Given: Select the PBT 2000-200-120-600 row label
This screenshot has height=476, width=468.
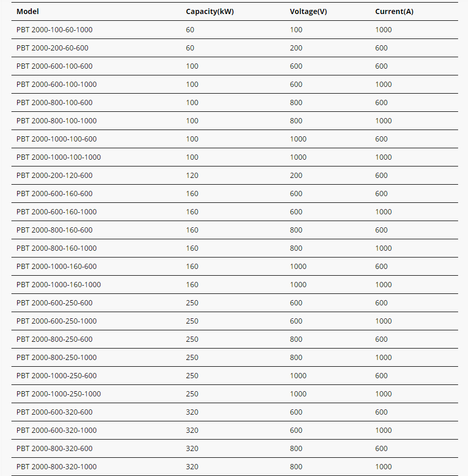Looking at the screenshot, I should point(55,175).
